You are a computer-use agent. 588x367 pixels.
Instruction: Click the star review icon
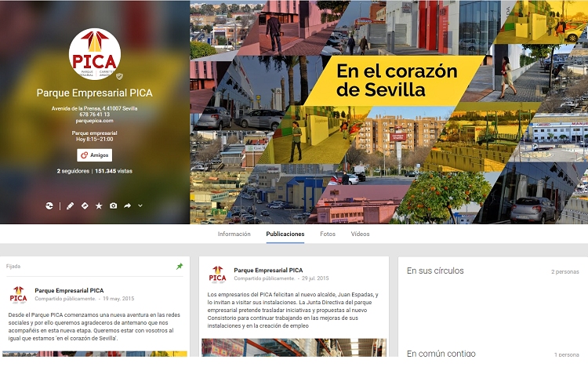pos(99,206)
